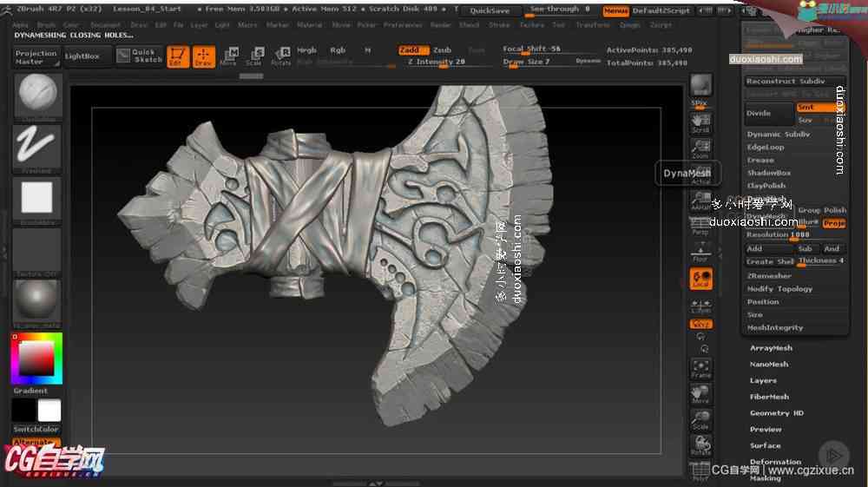This screenshot has width=868, height=487.
Task: Toggle the Floor grid icon
Action: (700, 252)
